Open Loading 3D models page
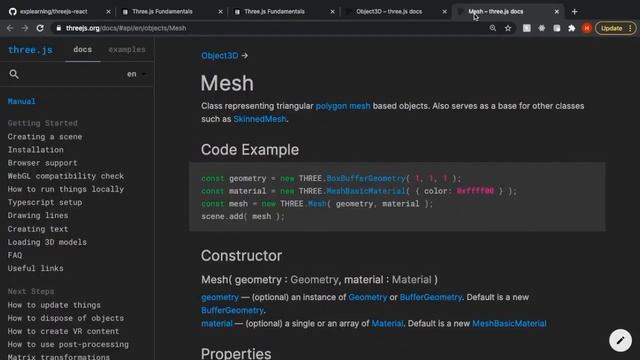The height and width of the screenshot is (360, 640). click(x=47, y=242)
